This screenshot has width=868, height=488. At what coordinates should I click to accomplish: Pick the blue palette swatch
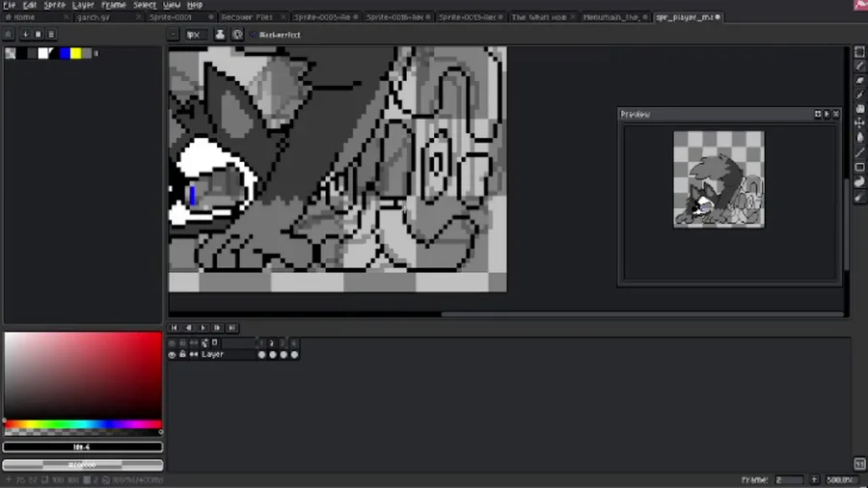click(x=65, y=53)
